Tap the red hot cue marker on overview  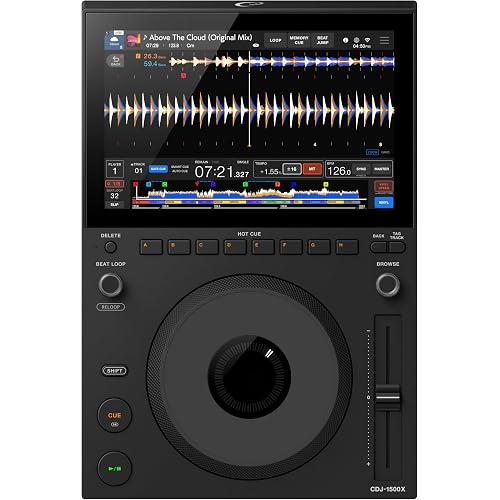point(135,184)
